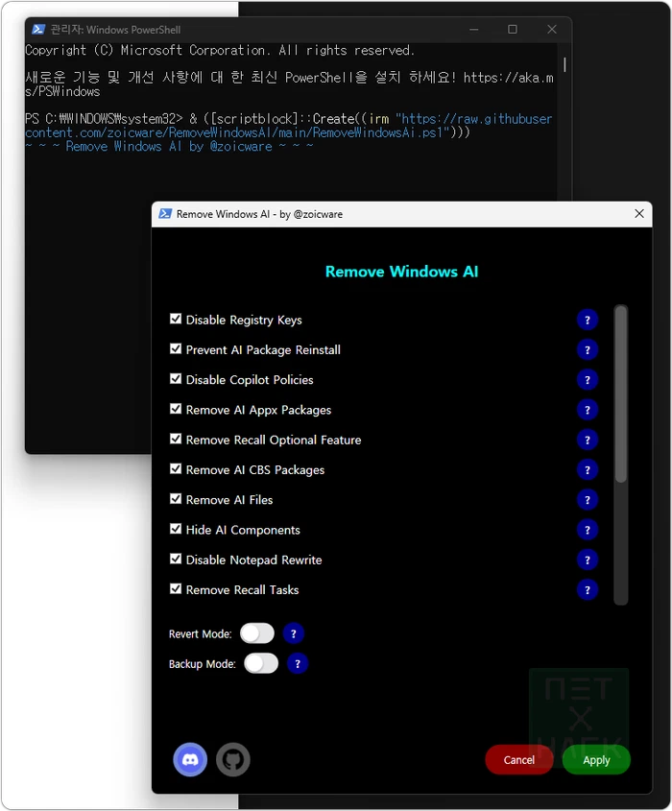Enable the Revert Mode toggle
This screenshot has width=672, height=811.
point(257,633)
